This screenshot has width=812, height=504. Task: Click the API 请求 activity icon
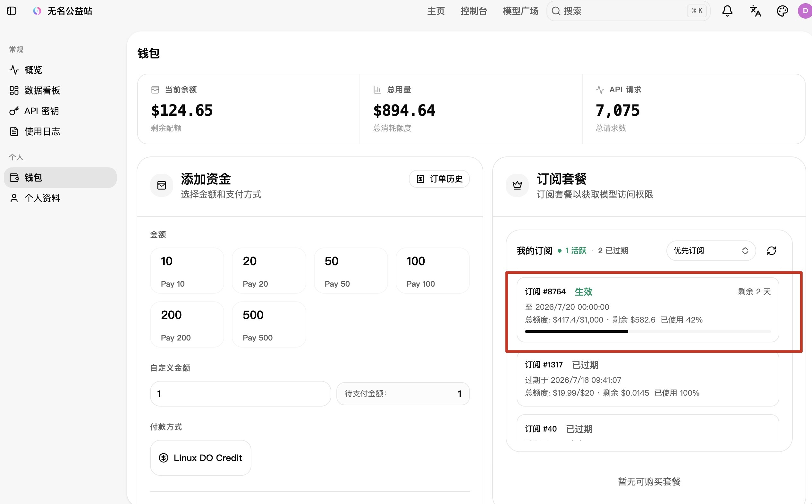(600, 90)
